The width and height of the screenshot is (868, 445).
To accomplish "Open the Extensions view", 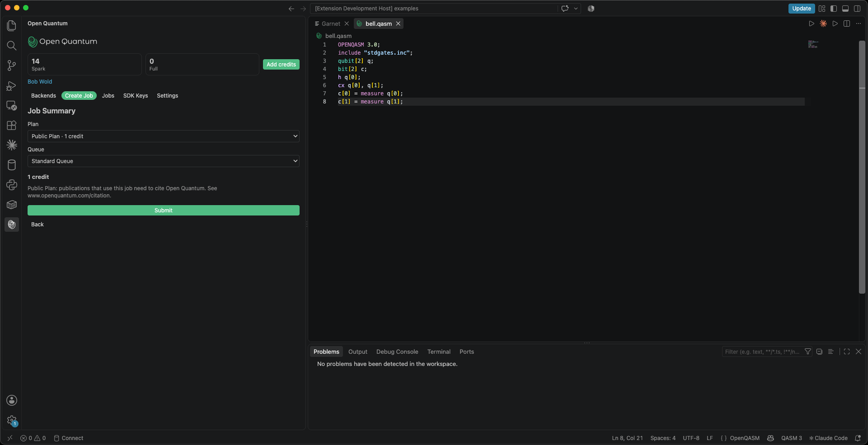I will [11, 125].
